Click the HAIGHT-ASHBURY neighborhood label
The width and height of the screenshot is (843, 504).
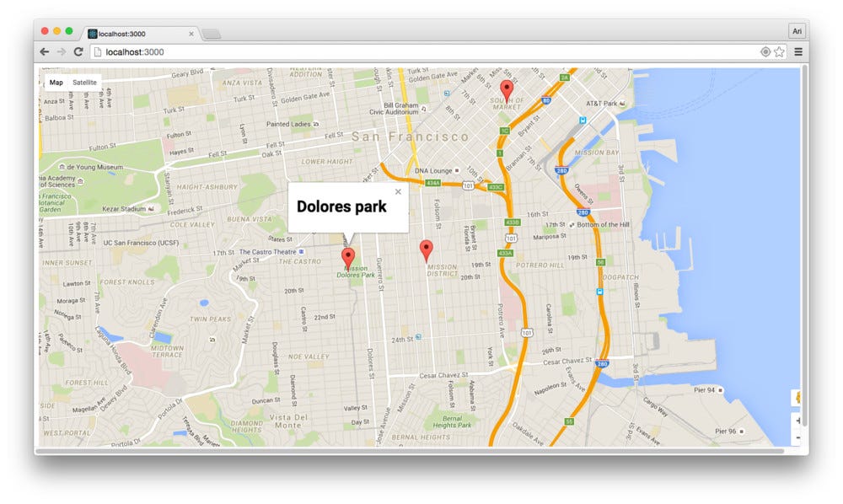(x=207, y=187)
